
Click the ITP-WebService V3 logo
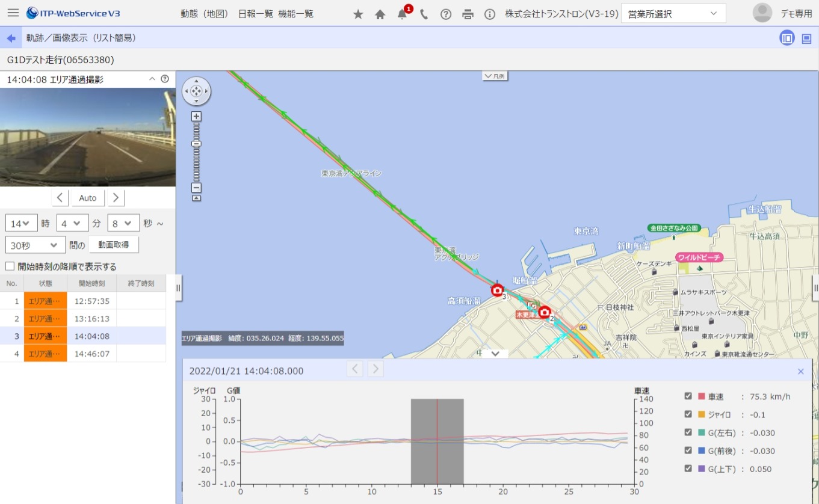73,13
